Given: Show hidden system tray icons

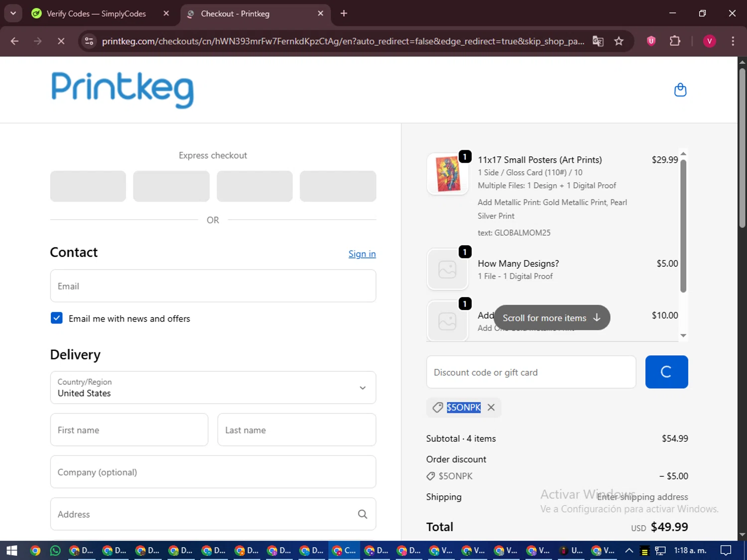Looking at the screenshot, I should click(629, 550).
